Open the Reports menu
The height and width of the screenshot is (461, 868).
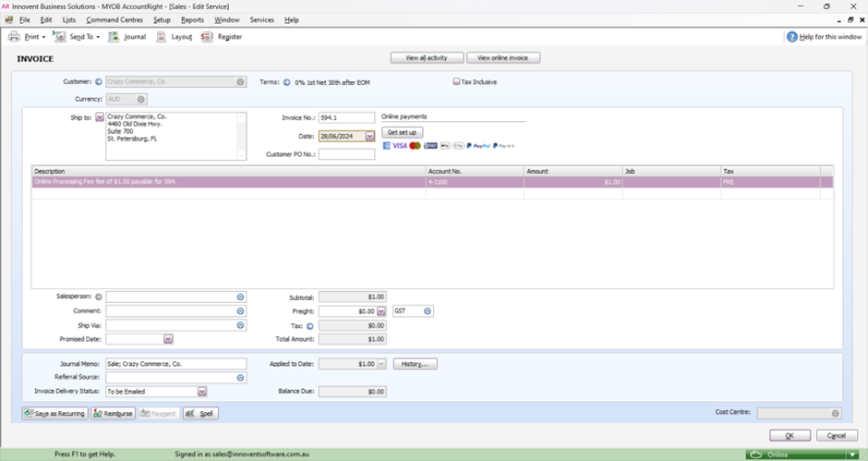click(192, 20)
